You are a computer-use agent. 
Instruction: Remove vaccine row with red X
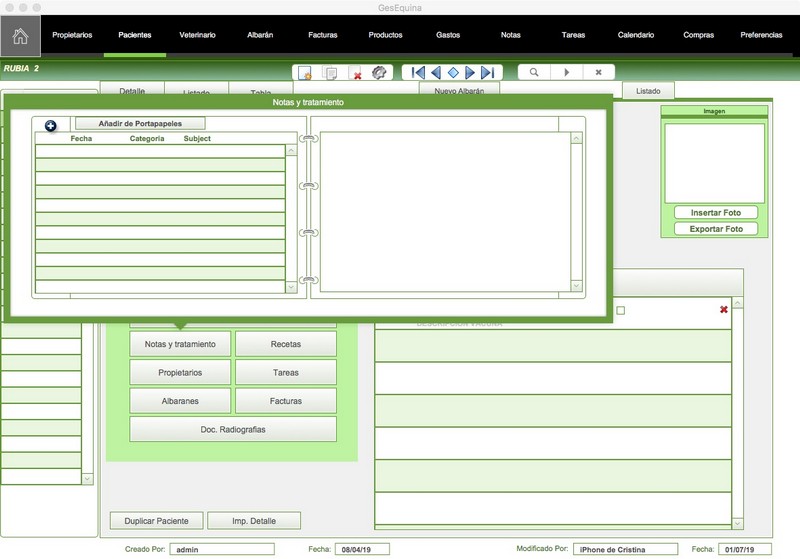(x=724, y=310)
